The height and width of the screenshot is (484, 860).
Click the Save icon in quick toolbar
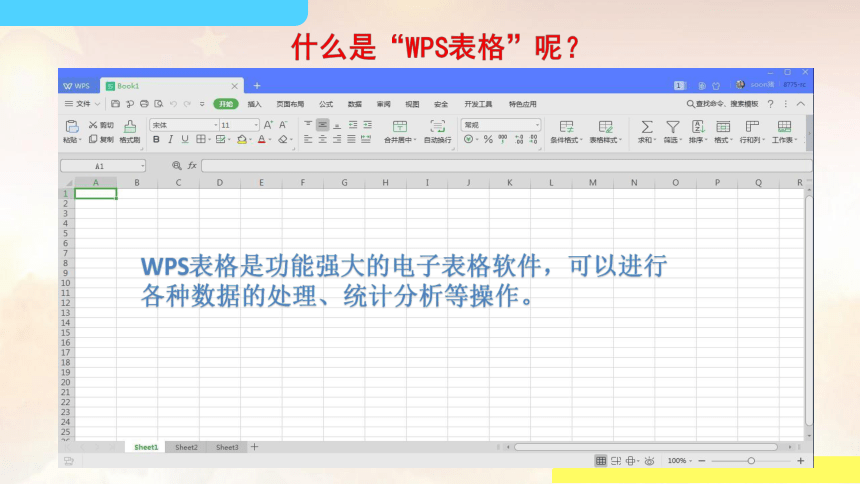coord(115,104)
